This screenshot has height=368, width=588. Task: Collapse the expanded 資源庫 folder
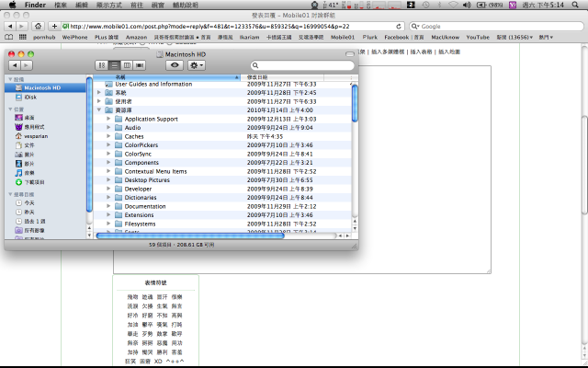click(99, 110)
